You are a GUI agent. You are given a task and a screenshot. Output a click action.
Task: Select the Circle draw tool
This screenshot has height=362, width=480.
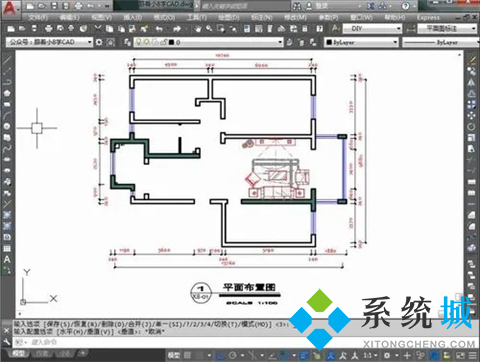[x=7, y=126]
